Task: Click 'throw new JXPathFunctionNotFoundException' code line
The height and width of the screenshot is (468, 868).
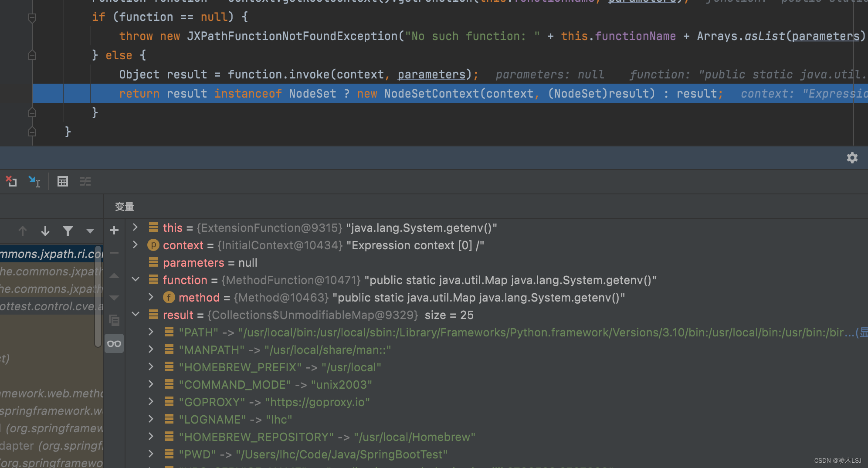Action: click(492, 36)
